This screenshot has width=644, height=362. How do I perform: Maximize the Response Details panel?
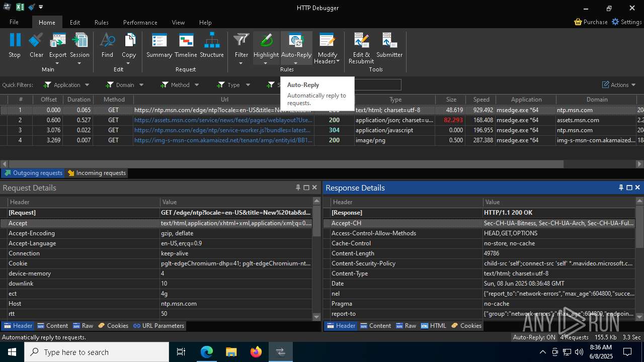(x=629, y=188)
